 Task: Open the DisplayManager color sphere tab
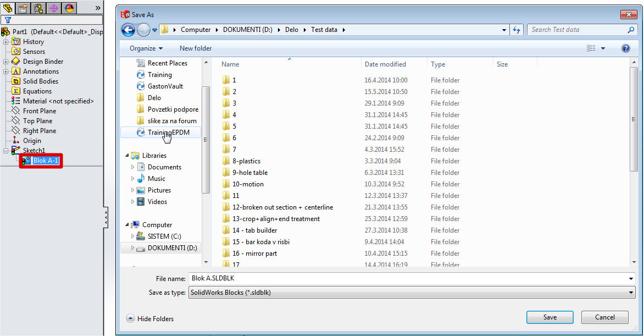(69, 8)
